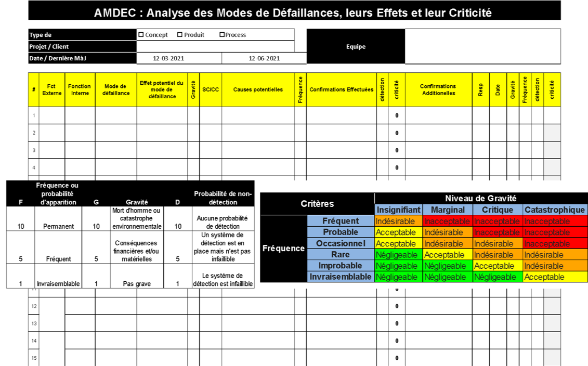The height and width of the screenshot is (366, 588).
Task: Select row number 12 cell
Action: pyautogui.click(x=34, y=306)
